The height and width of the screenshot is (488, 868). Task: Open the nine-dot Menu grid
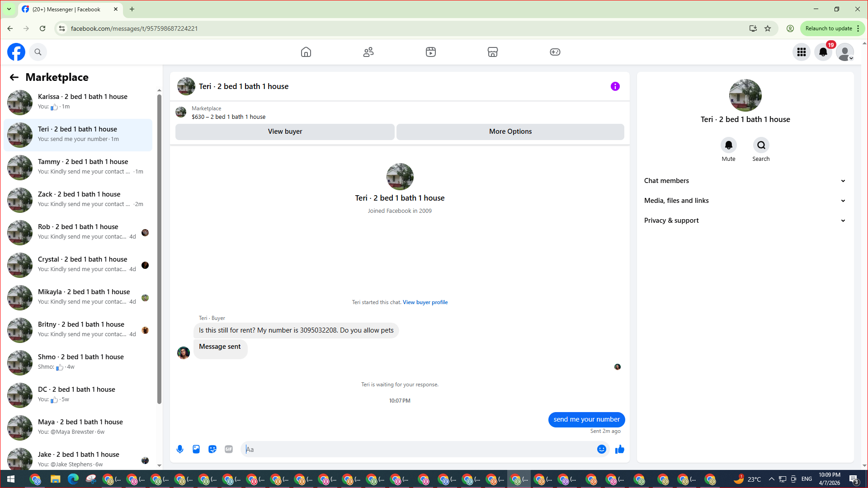[x=802, y=52]
